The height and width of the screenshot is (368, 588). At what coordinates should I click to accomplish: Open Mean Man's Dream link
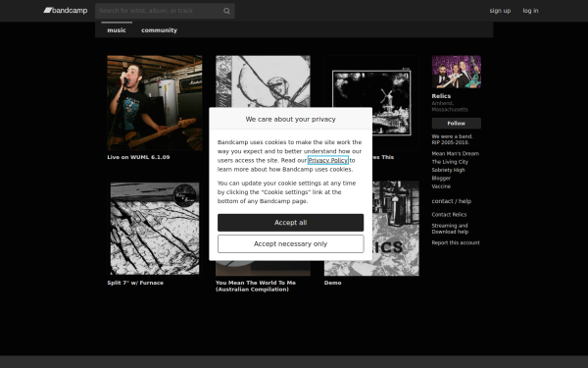click(455, 154)
